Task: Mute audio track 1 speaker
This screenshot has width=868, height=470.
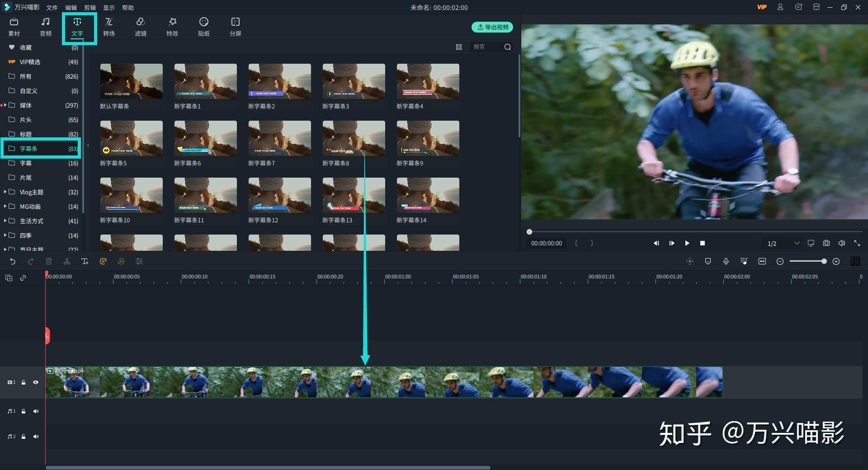Action: (x=36, y=411)
